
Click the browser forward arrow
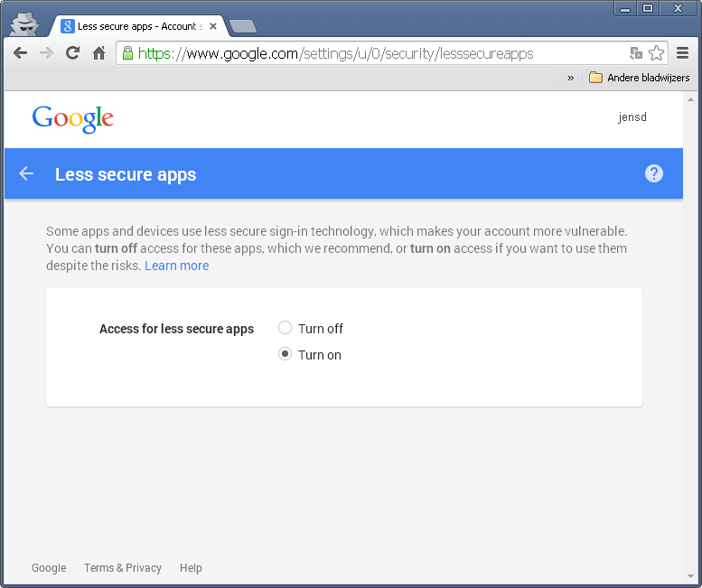tap(46, 53)
